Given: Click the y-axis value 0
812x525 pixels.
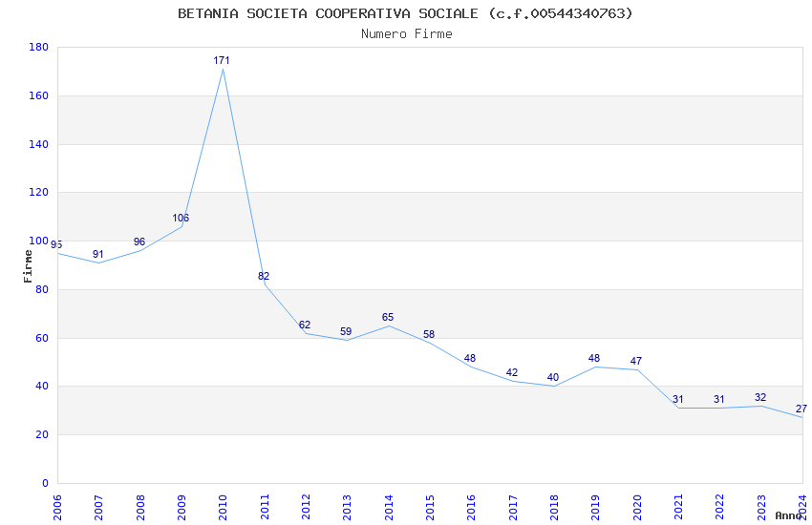Looking at the screenshot, I should [46, 484].
